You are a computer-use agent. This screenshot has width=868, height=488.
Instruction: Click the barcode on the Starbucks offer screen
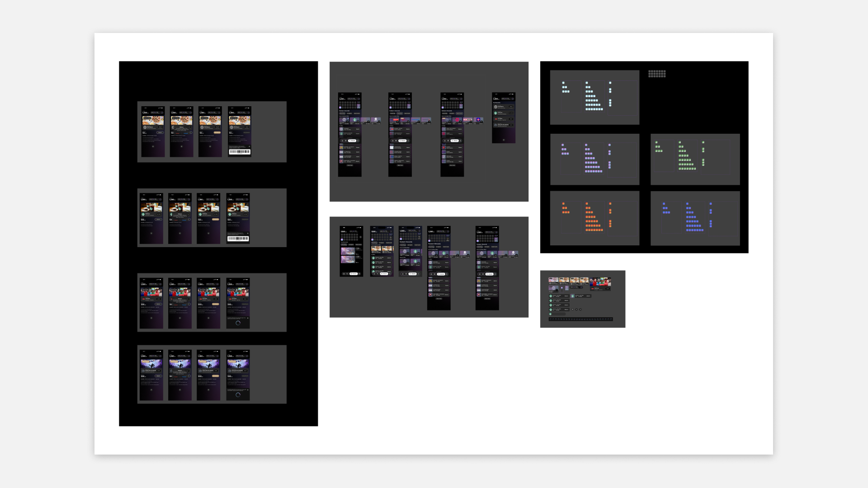(x=238, y=238)
